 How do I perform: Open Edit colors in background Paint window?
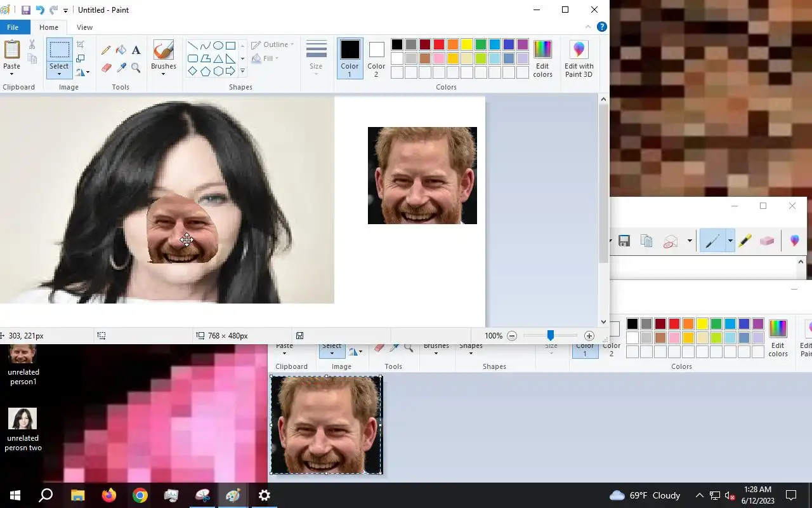[x=778, y=338]
